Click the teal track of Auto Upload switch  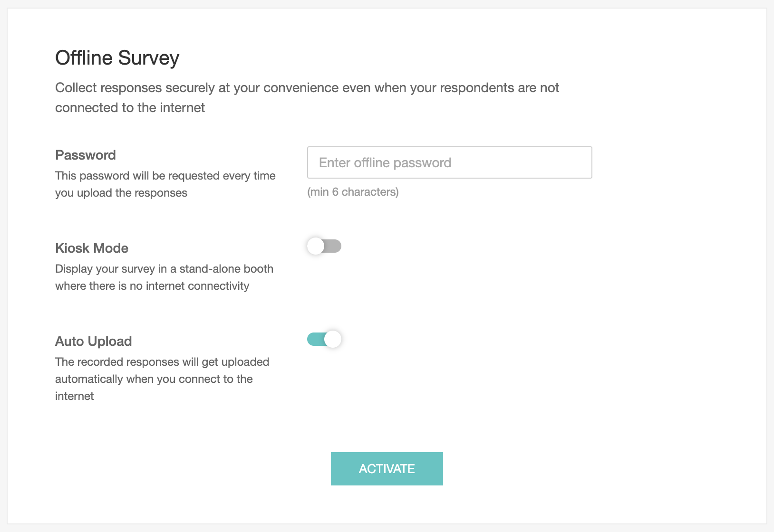pyautogui.click(x=315, y=339)
